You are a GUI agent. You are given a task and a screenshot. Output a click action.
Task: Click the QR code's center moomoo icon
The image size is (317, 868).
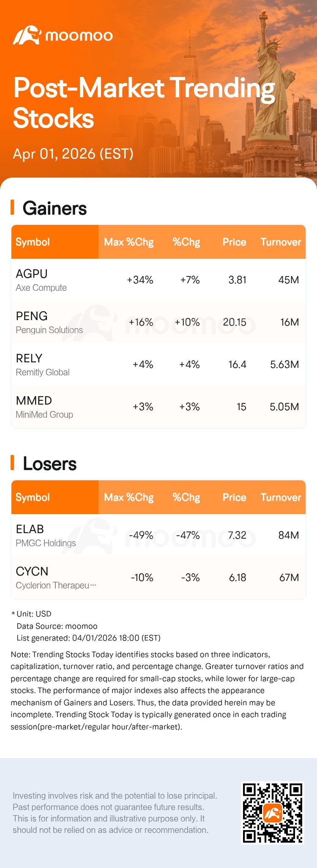[273, 813]
